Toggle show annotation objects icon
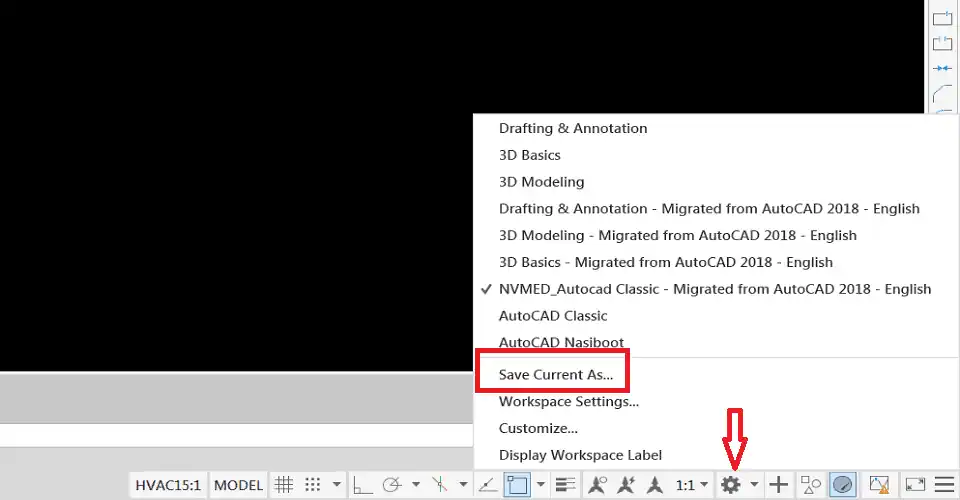Viewport: 960px width, 500px height. click(x=597, y=485)
